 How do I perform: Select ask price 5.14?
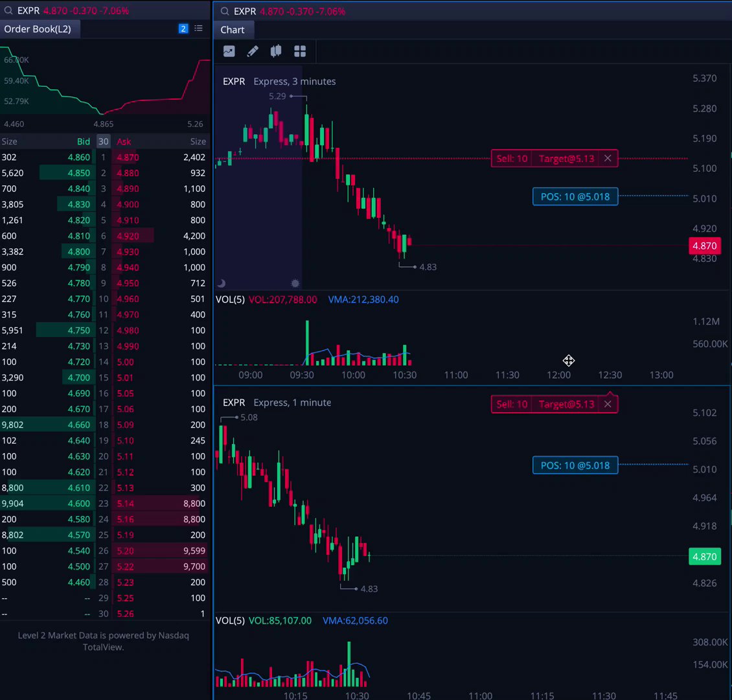click(125, 504)
